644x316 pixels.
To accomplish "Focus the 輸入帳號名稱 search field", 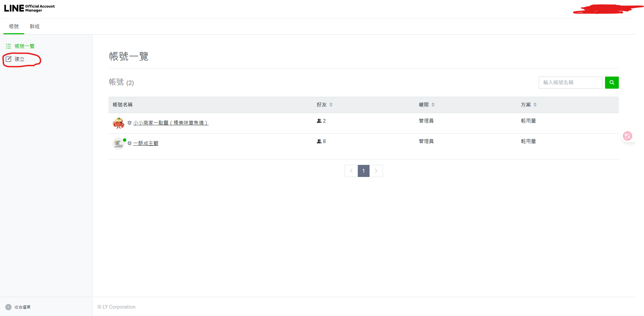I will click(x=570, y=83).
